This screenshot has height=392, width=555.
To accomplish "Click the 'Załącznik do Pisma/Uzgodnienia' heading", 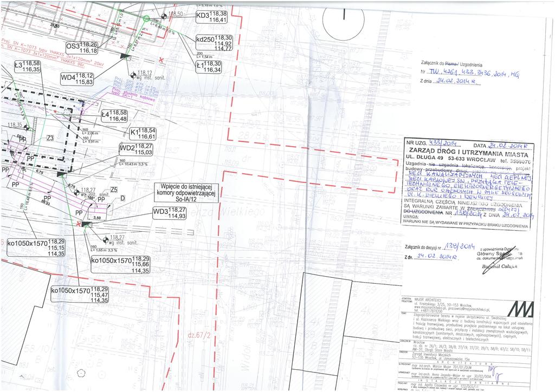I will click(451, 64).
